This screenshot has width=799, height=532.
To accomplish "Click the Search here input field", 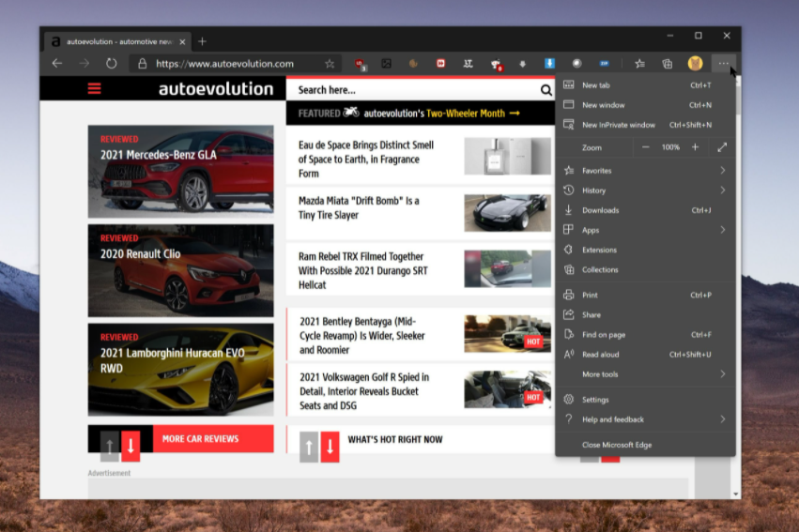I will click(415, 90).
